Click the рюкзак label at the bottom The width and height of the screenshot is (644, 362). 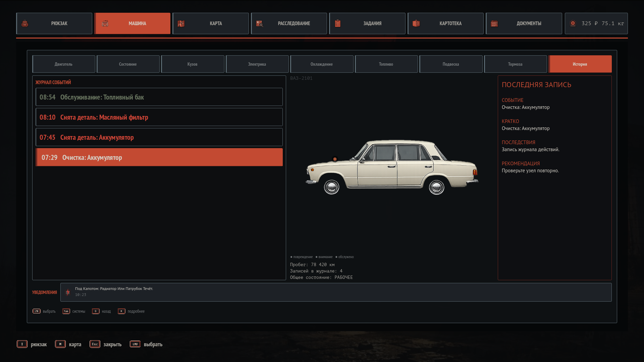pyautogui.click(x=39, y=345)
